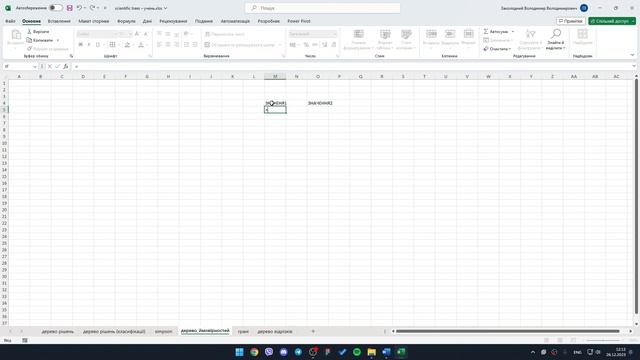Click the Comments (Примітки) button
The width and height of the screenshot is (640, 360).
[x=571, y=21]
